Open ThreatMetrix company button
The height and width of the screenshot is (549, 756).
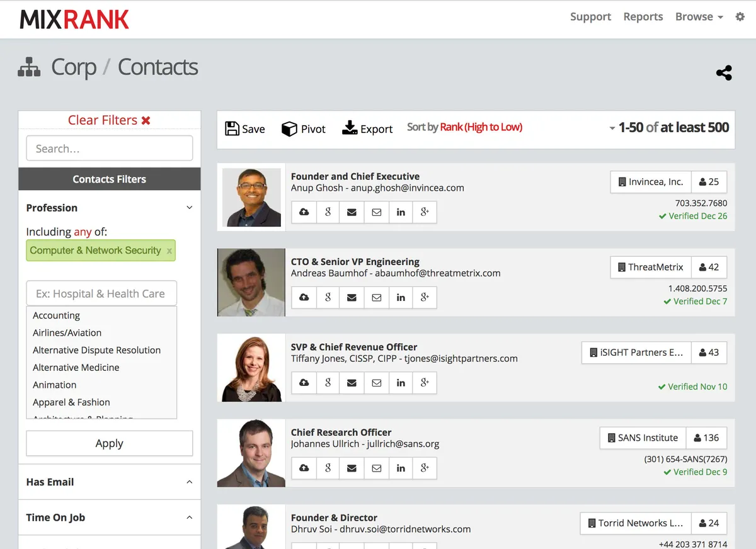(x=651, y=267)
